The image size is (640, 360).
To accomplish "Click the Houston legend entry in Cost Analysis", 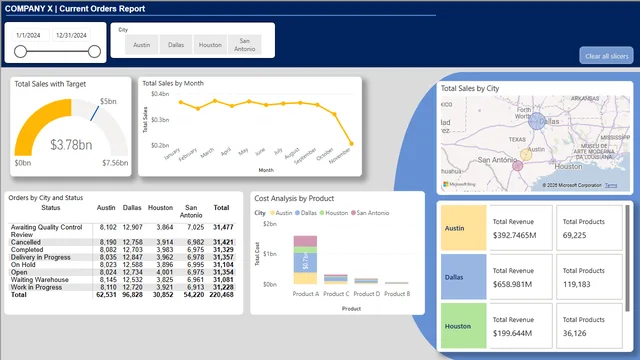I will 334,213.
